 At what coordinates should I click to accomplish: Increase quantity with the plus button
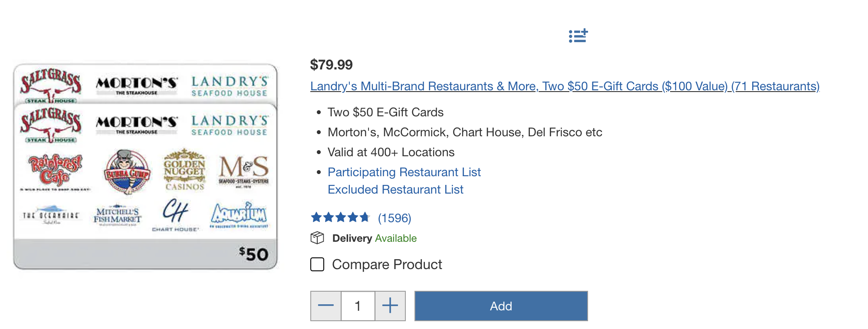pos(390,306)
